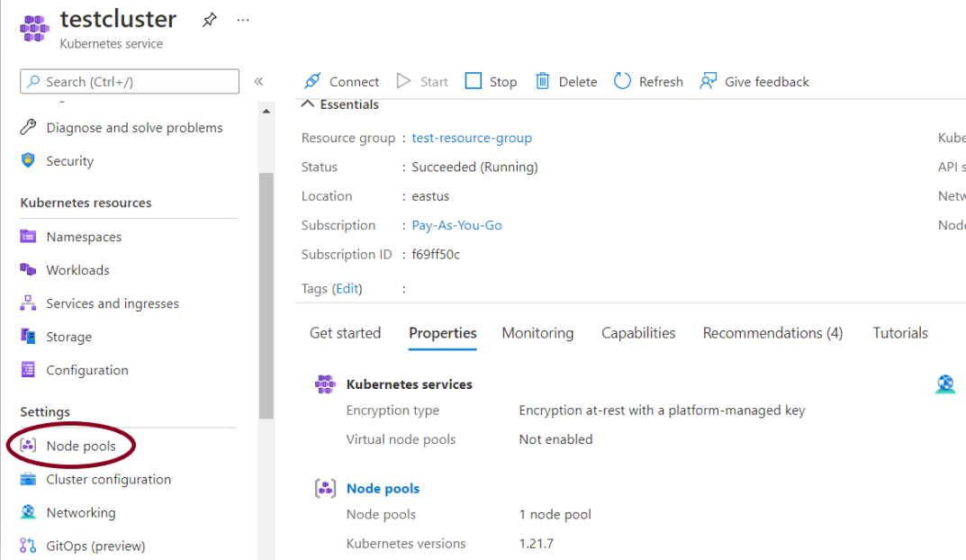Collapse the sidebar with double chevron
The width and height of the screenshot is (966, 560).
(258, 81)
